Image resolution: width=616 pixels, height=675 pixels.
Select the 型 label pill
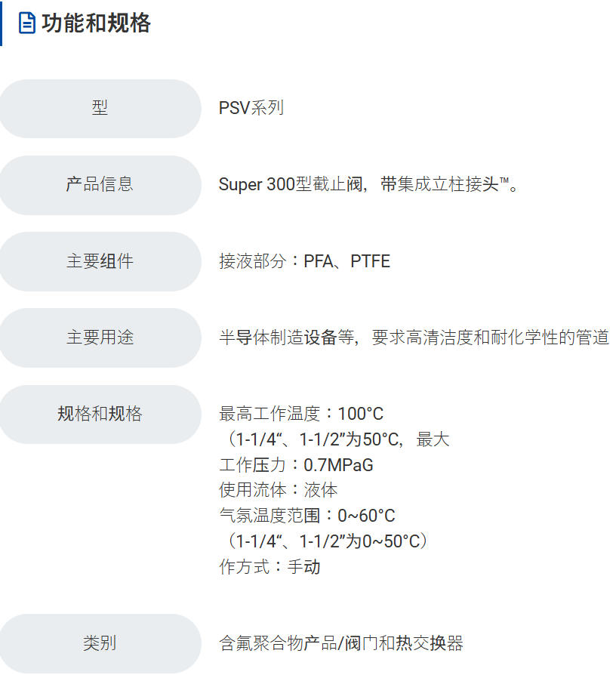pyautogui.click(x=100, y=108)
